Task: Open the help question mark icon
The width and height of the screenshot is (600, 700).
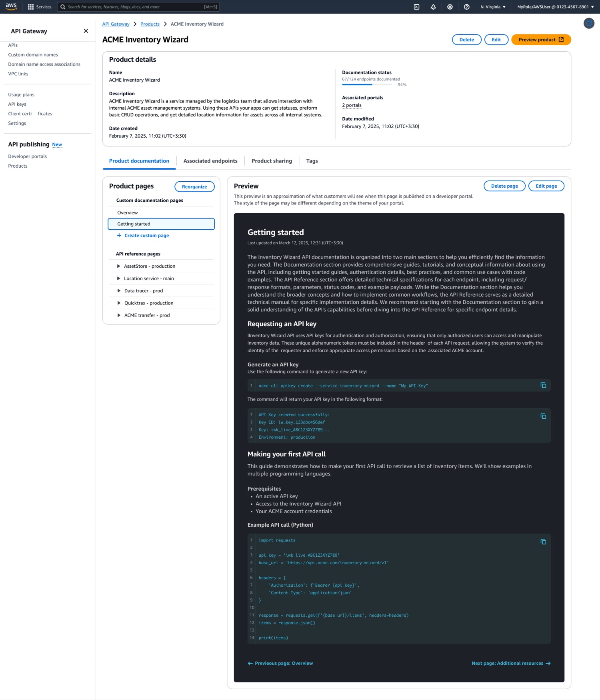Action: point(466,7)
